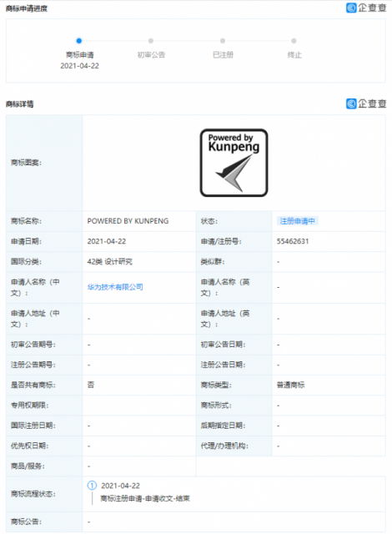This screenshot has height=534, width=392.
Task: Click the 2021-04-22 date in process status
Action: [120, 486]
